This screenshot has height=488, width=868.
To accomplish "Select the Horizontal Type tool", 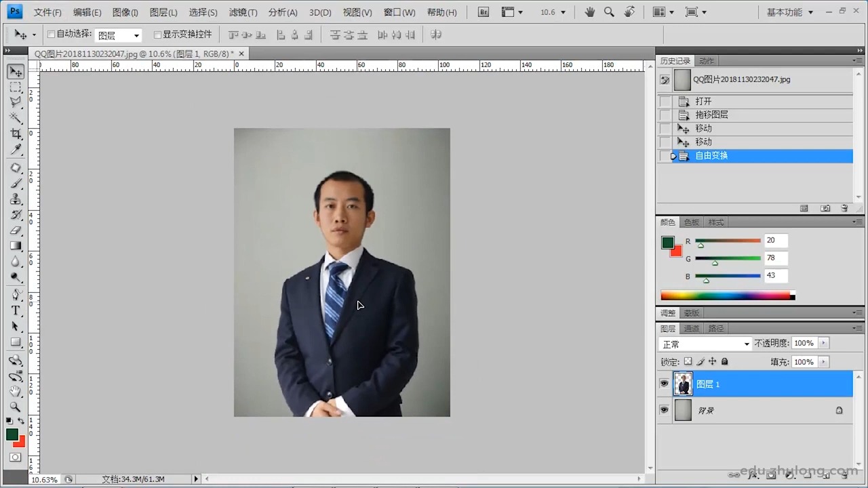I will pyautogui.click(x=16, y=310).
